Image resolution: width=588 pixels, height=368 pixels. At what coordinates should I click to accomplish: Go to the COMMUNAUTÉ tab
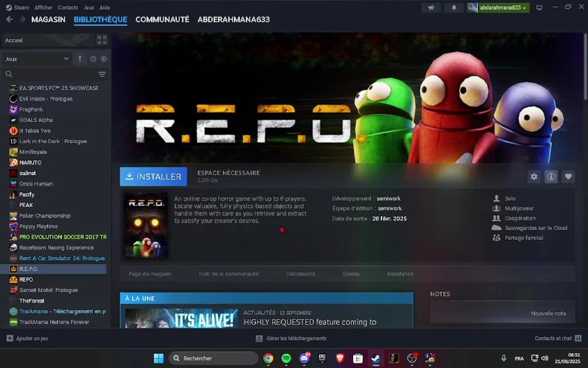coord(162,19)
